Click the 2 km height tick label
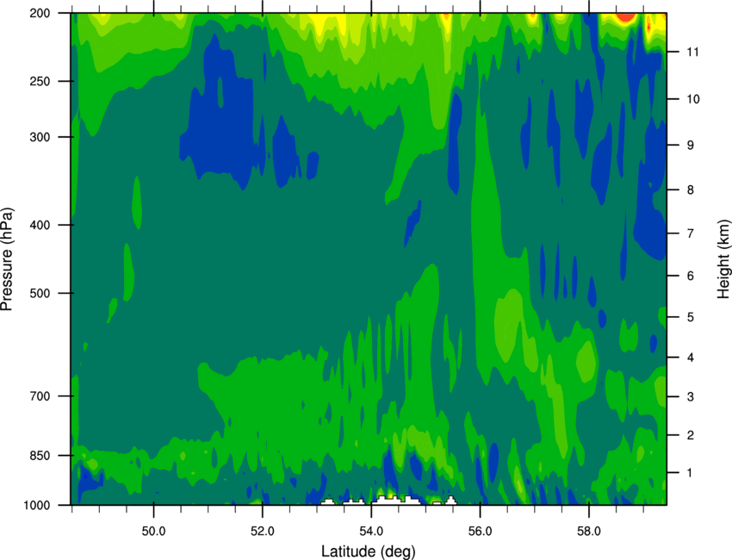 [x=691, y=435]
